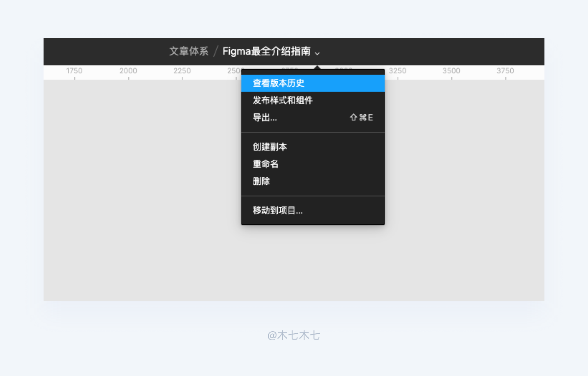This screenshot has height=376, width=588.
Task: Click 发布样式和组件 to publish styles and components
Action: [282, 100]
